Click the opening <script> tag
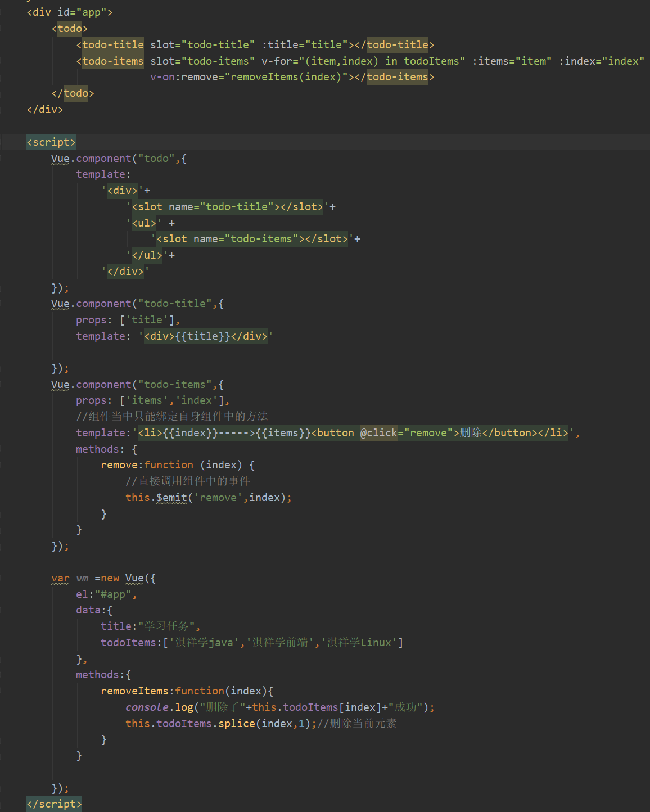650x812 pixels. [x=51, y=142]
